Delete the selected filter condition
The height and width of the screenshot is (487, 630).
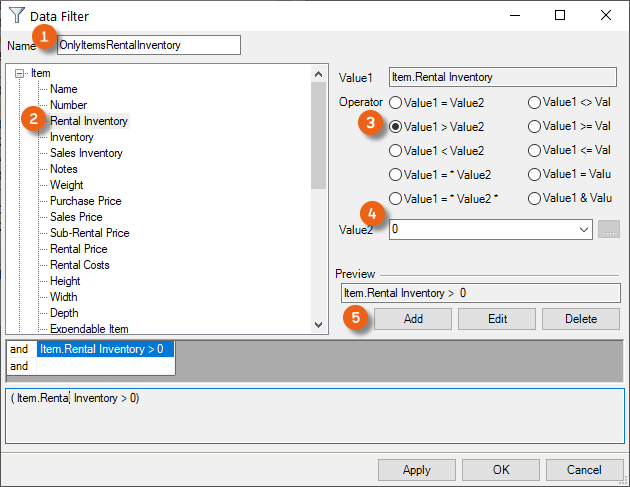coord(581,319)
